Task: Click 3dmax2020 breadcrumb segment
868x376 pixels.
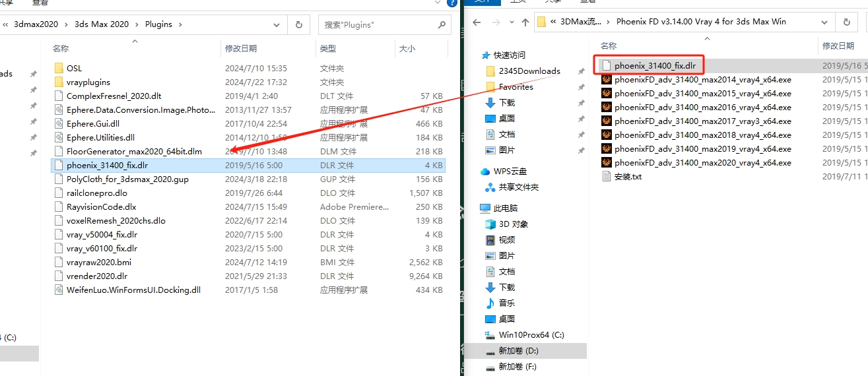Action: pos(36,24)
